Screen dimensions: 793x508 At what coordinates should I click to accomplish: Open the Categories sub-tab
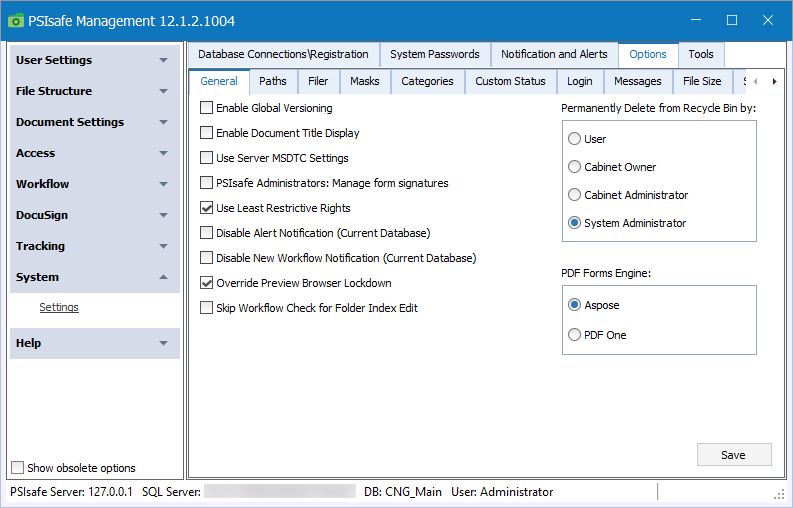(427, 81)
